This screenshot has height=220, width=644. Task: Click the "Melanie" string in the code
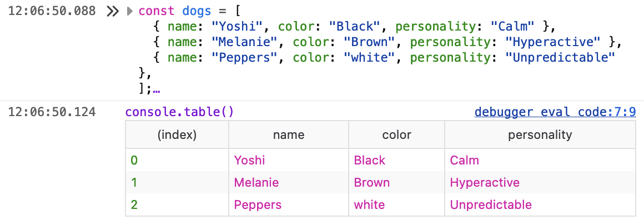click(244, 42)
